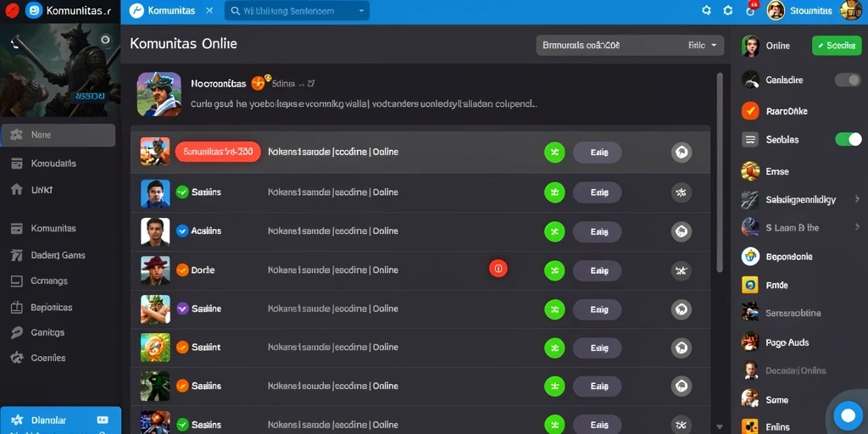Click the Eaiig button in Dorlie row
The height and width of the screenshot is (434, 868).
pos(597,270)
